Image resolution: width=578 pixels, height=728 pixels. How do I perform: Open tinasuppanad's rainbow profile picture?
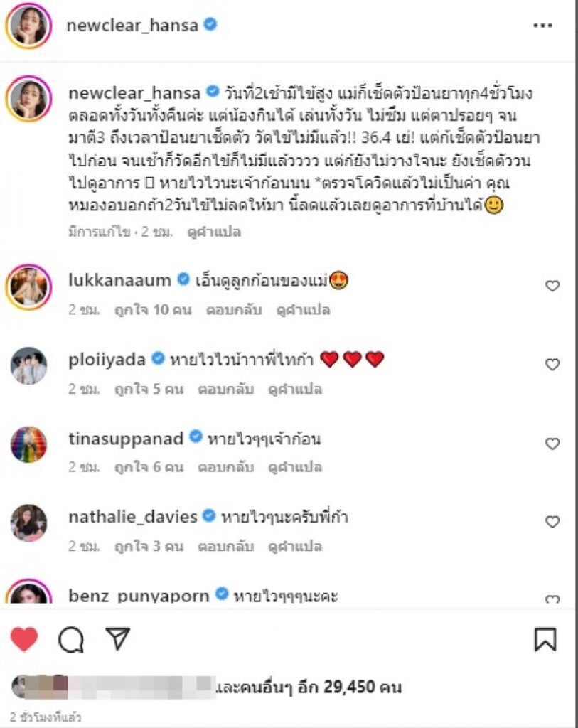point(28,444)
